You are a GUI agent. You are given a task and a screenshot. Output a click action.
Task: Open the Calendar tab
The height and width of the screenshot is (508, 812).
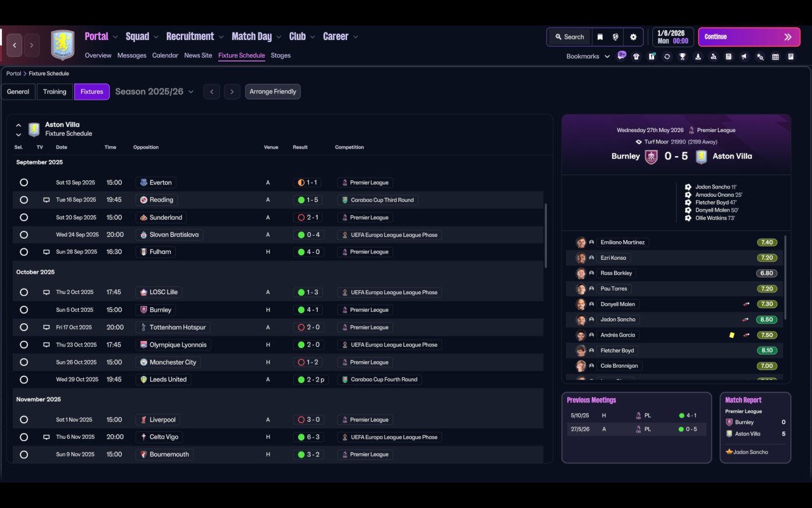[x=165, y=55]
